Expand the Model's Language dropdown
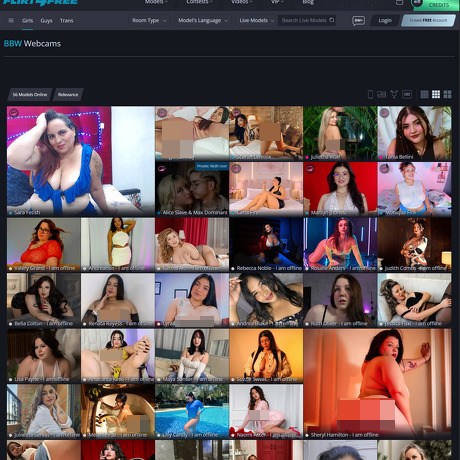 203,20
